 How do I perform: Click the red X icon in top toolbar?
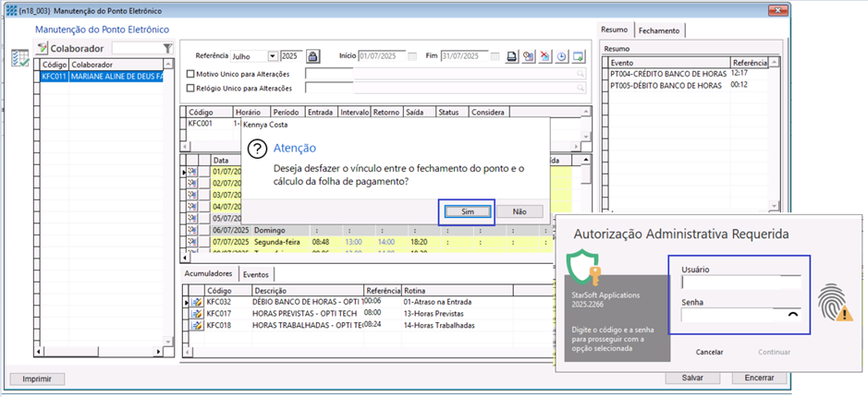point(544,56)
